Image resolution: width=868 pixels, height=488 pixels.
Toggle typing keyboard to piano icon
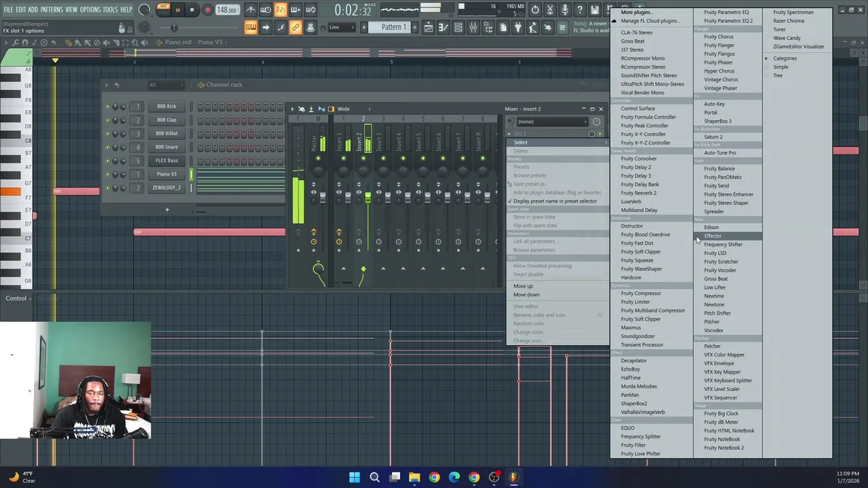[251, 27]
